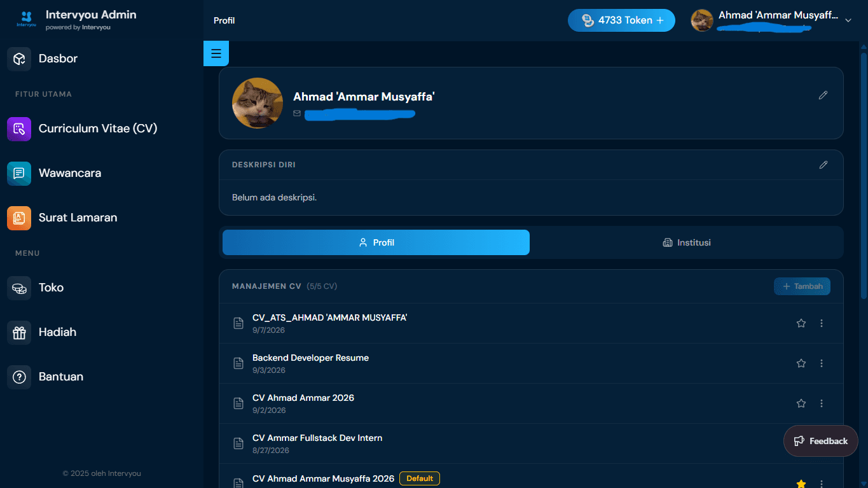This screenshot has width=868, height=488.
Task: Star the CV Ahmad Ammar 2026 entry
Action: (x=801, y=403)
